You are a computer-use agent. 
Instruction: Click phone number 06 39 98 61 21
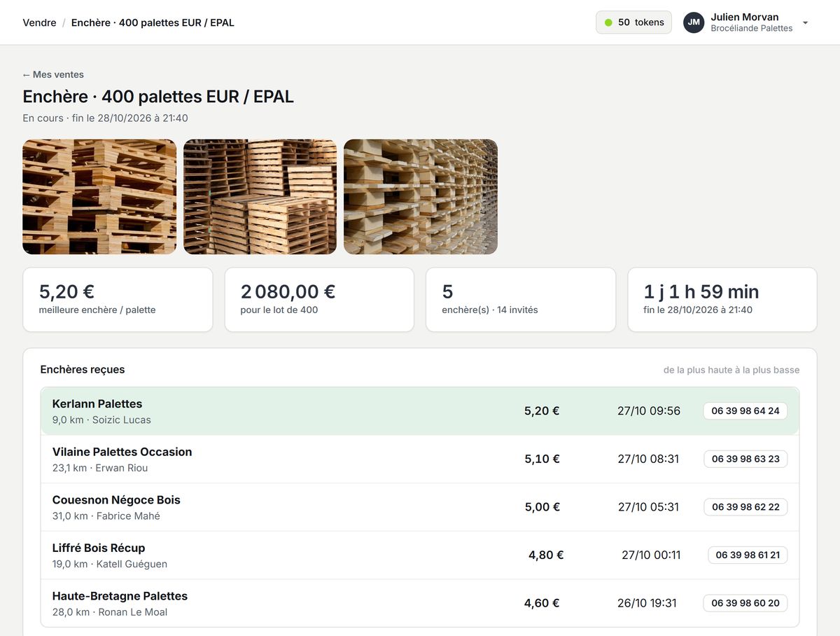(748, 555)
